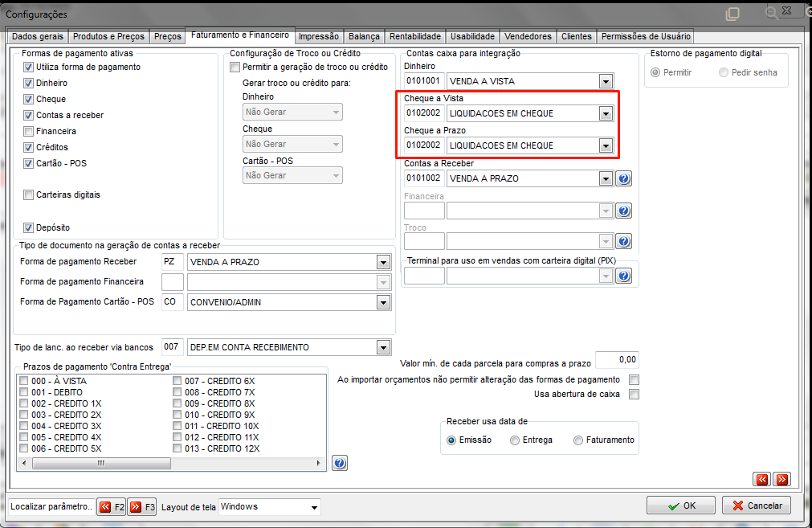
Task: Click red double-left arrow above Cancelar
Action: pos(761,479)
